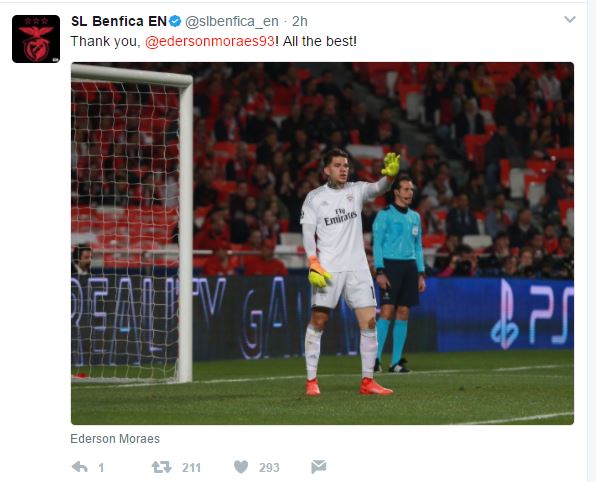View the 211 retweets count
This screenshot has height=482, width=596.
tap(191, 467)
